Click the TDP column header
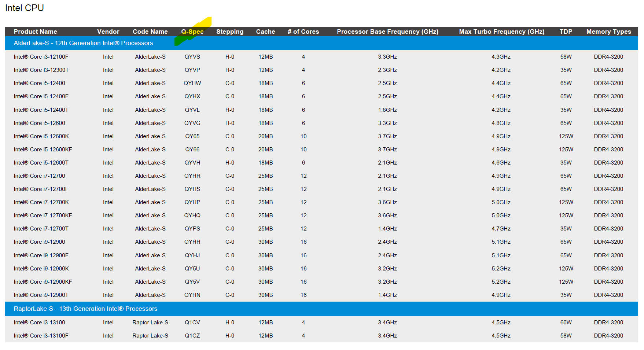644x350 pixels. pyautogui.click(x=566, y=32)
